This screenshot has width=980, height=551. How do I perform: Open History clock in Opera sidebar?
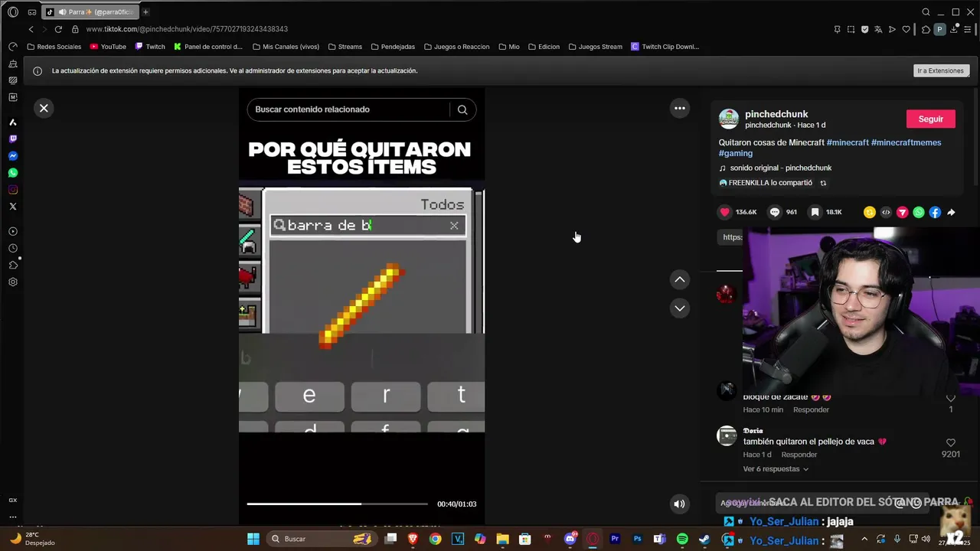click(13, 248)
